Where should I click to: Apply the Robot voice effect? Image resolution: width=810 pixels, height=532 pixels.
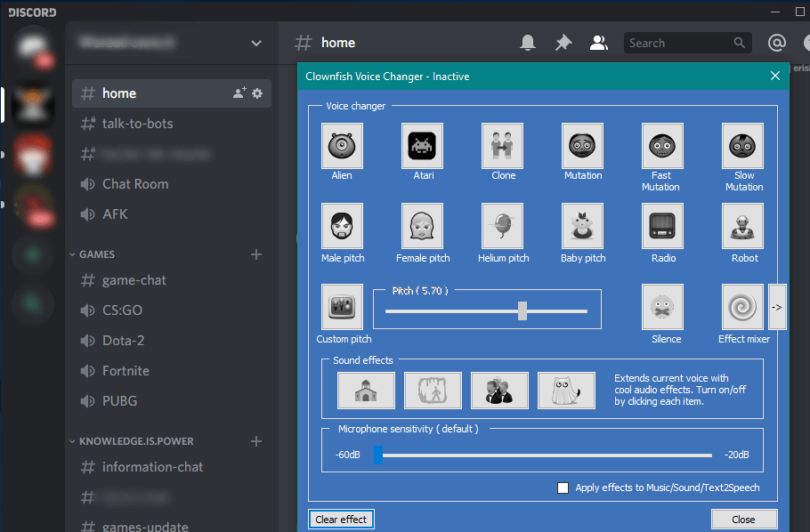point(742,226)
